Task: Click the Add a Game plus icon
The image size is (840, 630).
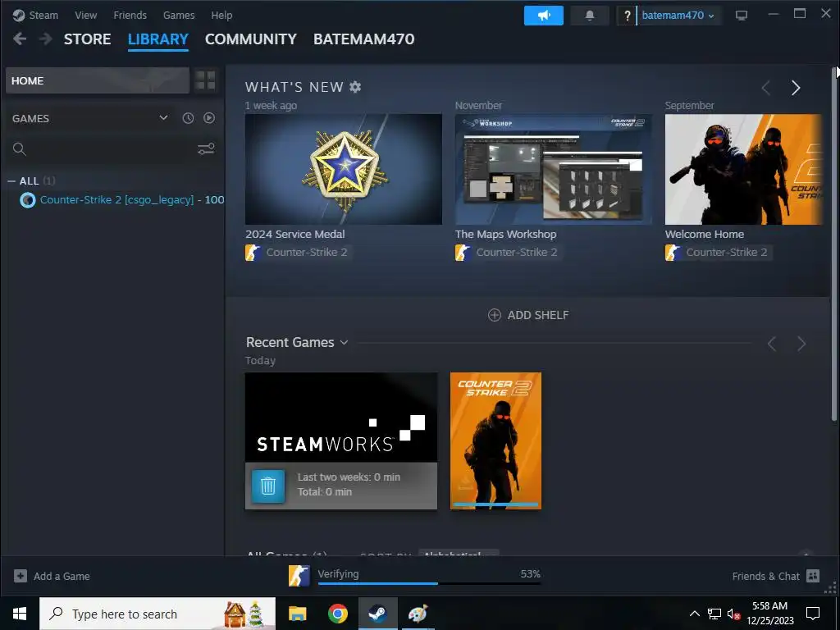Action: [x=21, y=576]
